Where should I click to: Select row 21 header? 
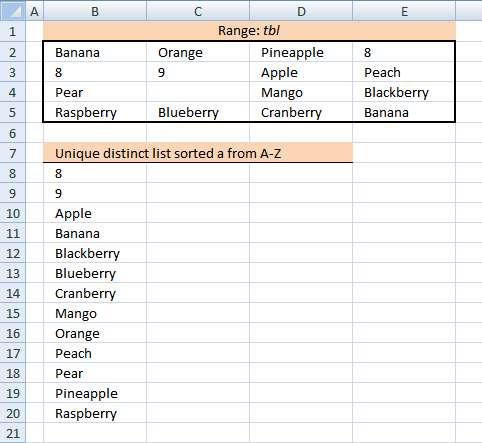(13, 433)
